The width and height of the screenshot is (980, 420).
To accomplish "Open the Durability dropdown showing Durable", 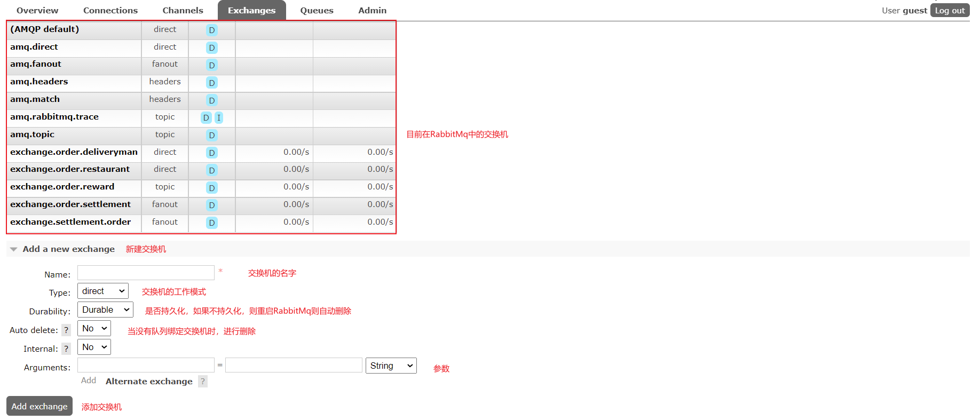I will click(x=105, y=310).
